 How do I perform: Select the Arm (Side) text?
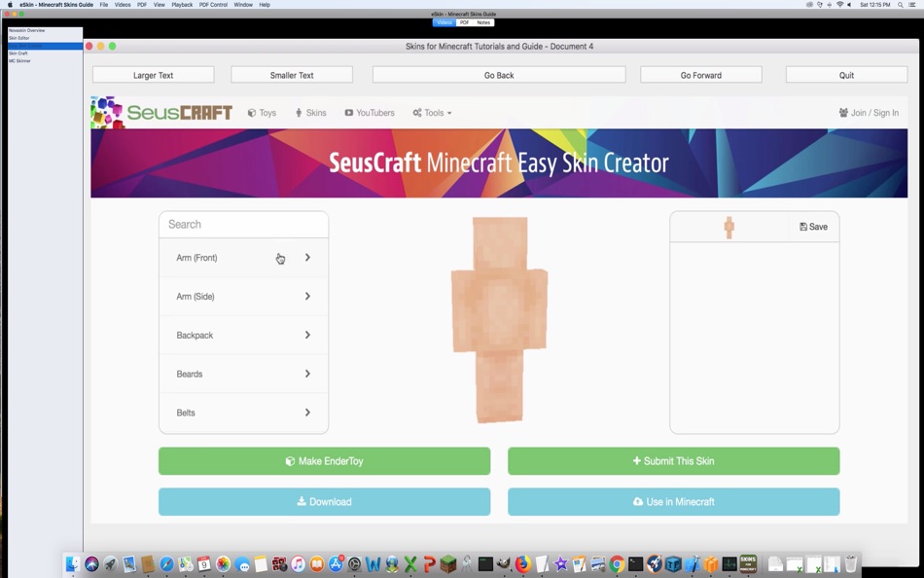point(195,297)
